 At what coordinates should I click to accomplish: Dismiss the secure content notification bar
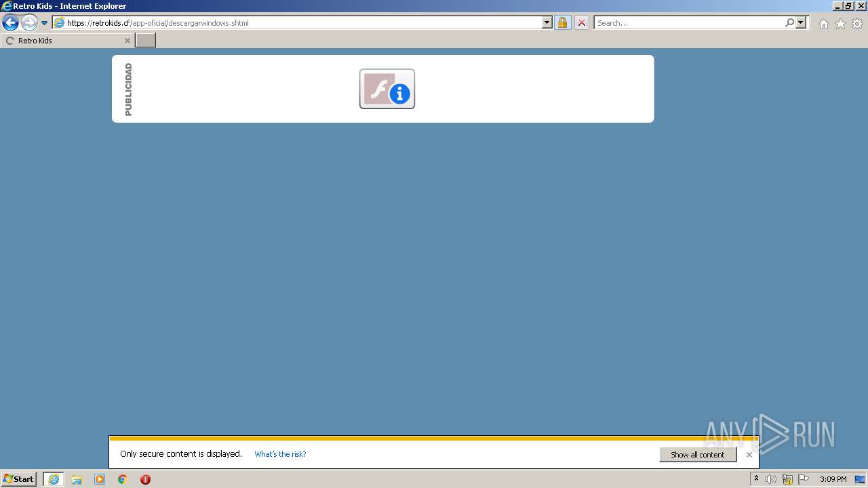point(749,455)
